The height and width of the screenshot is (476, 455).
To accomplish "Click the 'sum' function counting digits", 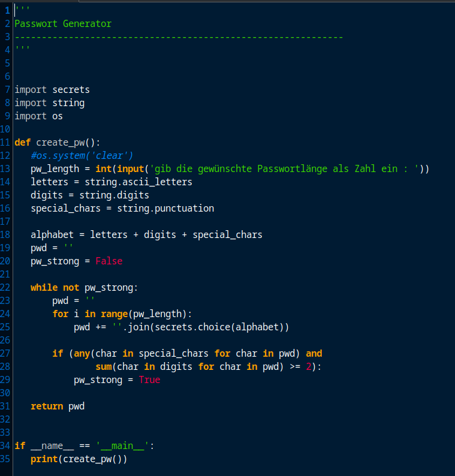I will [x=103, y=367].
